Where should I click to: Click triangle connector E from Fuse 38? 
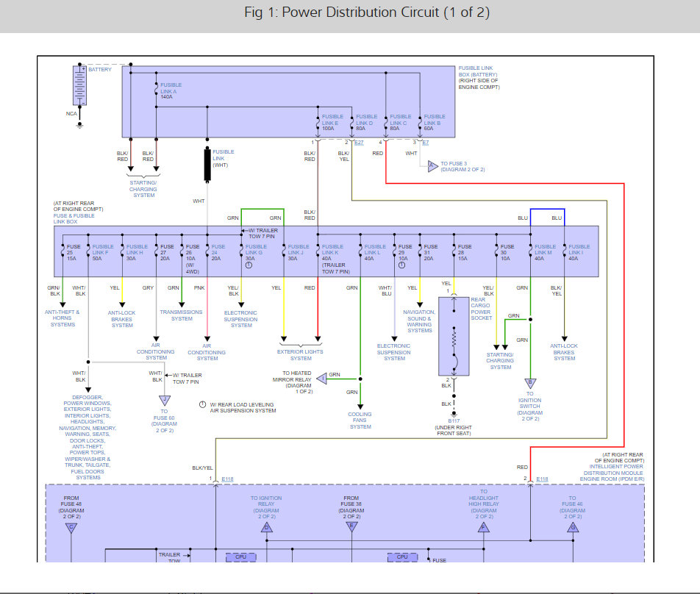351,527
